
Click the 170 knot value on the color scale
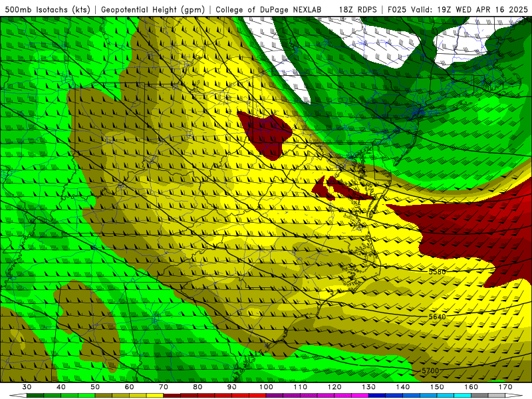[x=505, y=387]
